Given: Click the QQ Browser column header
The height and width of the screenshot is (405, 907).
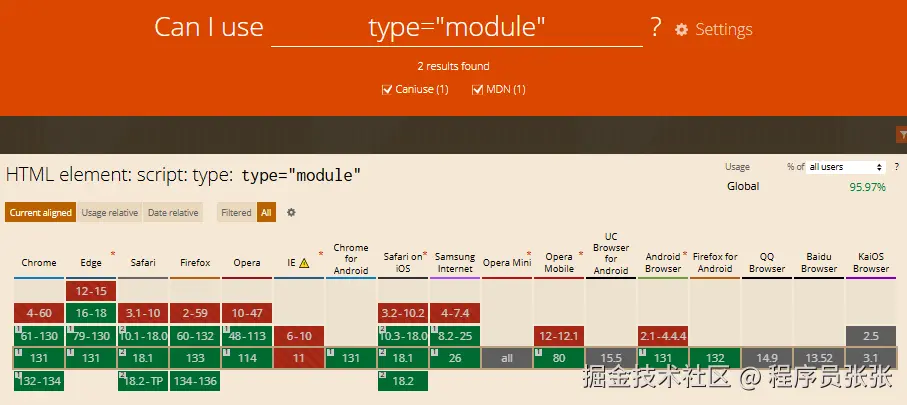Looking at the screenshot, I should pyautogui.click(x=767, y=263).
